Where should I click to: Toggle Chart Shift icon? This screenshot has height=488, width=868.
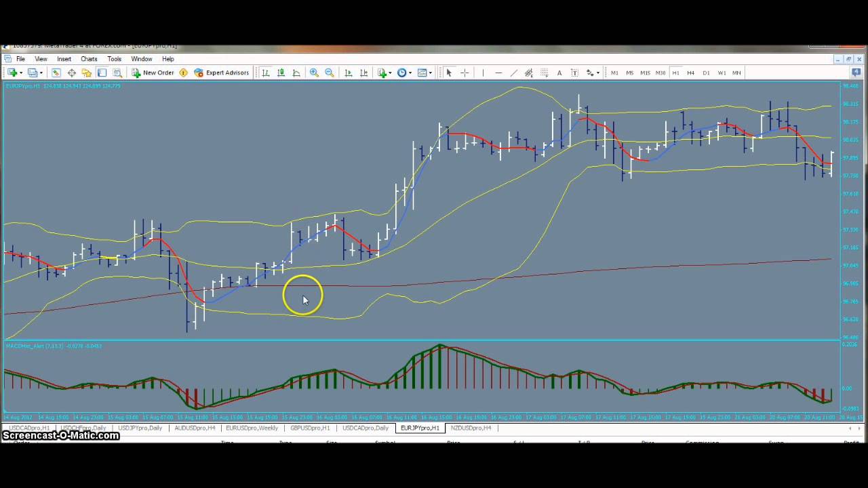(x=364, y=73)
